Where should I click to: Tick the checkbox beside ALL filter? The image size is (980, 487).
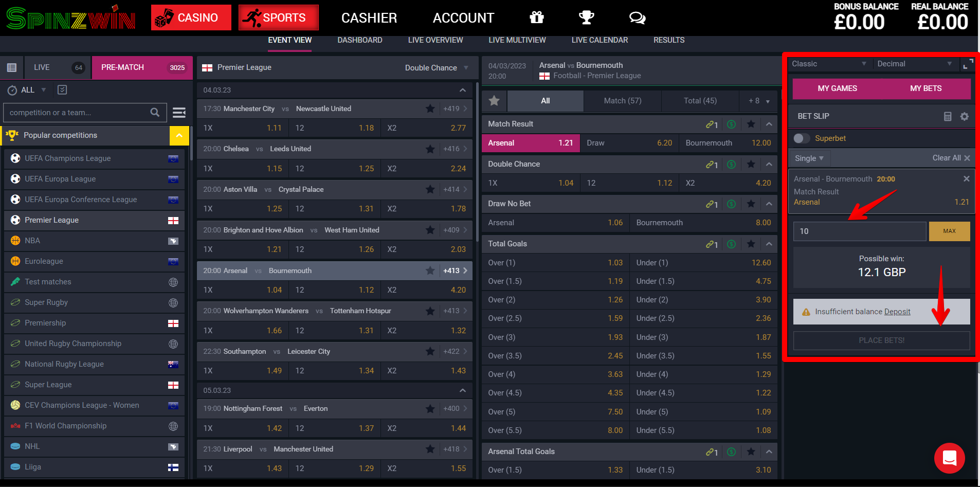coord(62,90)
